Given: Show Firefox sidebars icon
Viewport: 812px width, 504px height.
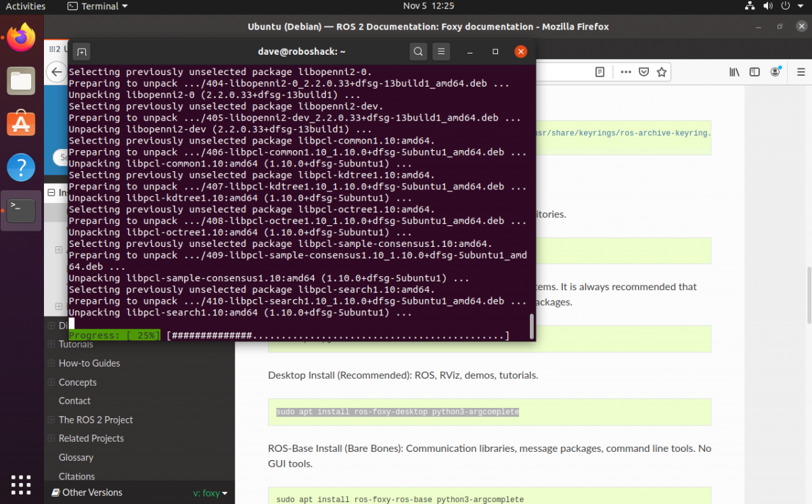Looking at the screenshot, I should (754, 72).
